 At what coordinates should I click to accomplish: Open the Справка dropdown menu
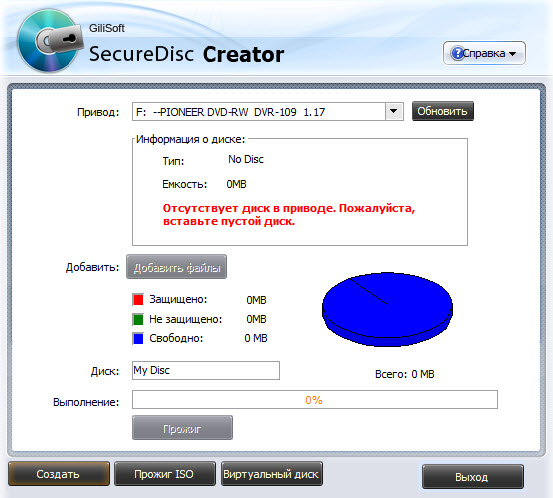click(x=484, y=53)
